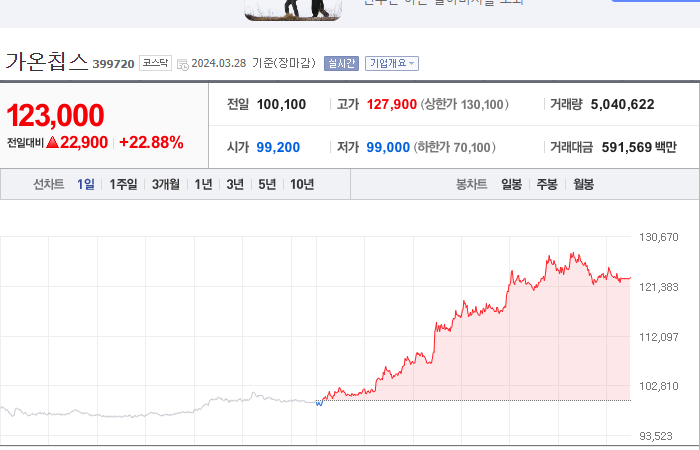The image size is (700, 450).
Task: Click the 시가 value 99,200
Action: [278, 147]
